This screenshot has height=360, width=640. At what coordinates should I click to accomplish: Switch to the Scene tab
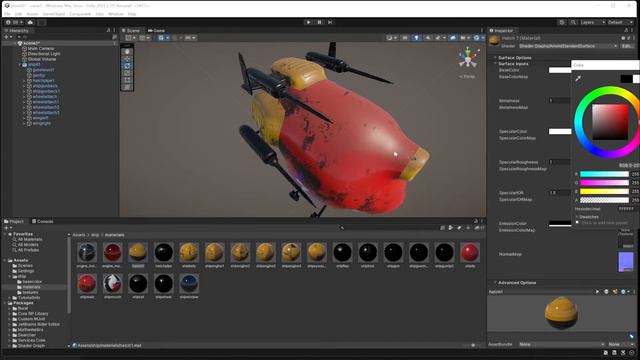[131, 31]
